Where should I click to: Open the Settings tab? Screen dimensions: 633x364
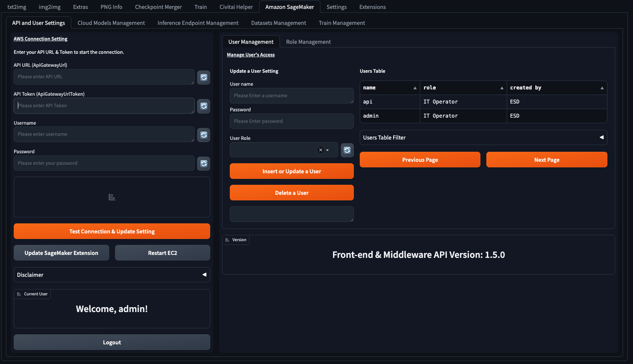click(336, 7)
